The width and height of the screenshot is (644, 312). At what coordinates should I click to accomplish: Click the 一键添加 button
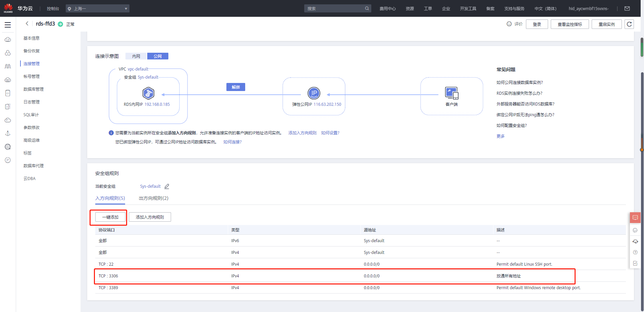pos(110,217)
